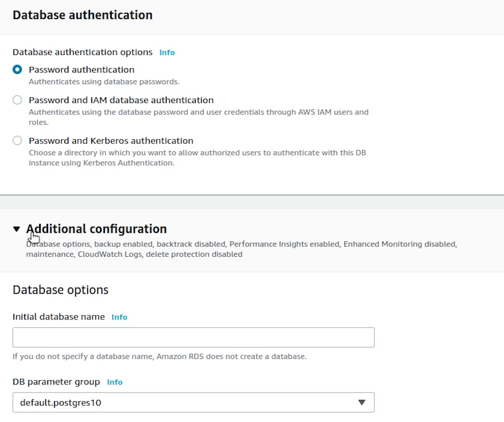The image size is (504, 422).
Task: Open Info link beside Initial database name
Action: (119, 317)
